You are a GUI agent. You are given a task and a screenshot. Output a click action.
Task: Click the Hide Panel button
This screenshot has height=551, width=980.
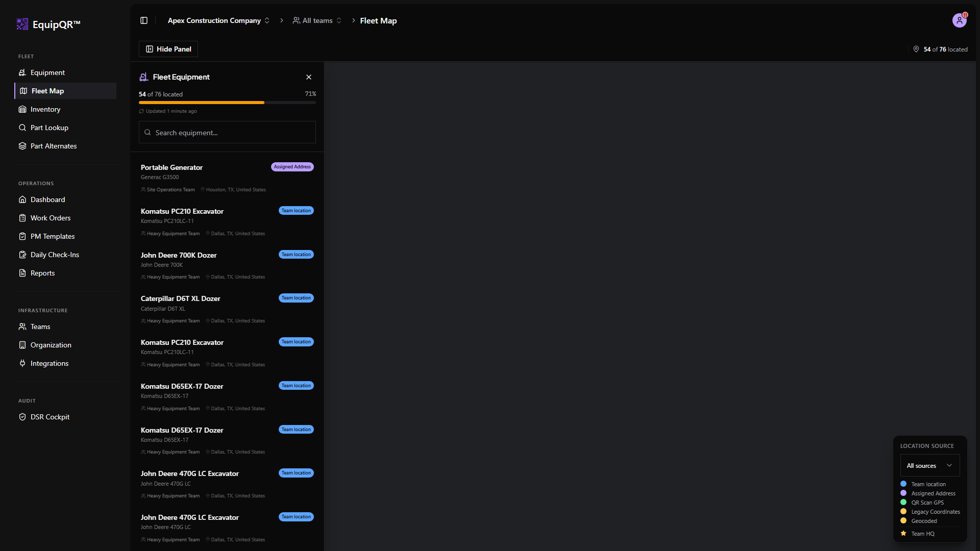pyautogui.click(x=168, y=49)
